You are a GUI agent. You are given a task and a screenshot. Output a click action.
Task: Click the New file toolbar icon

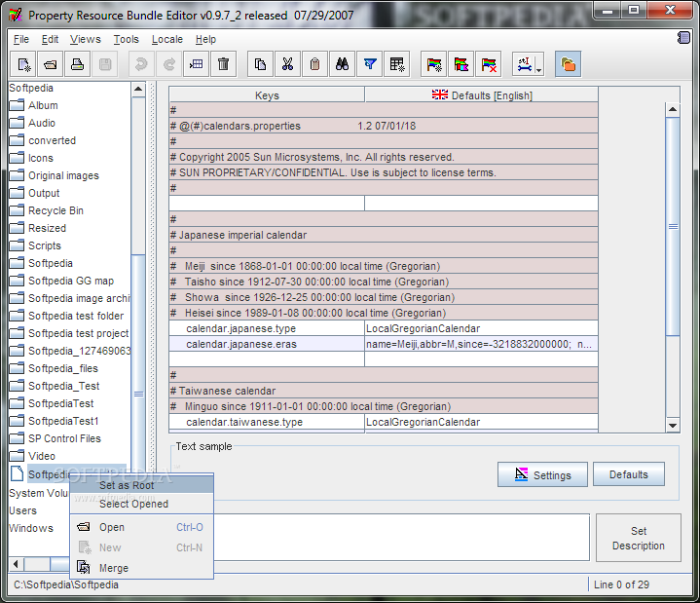point(23,64)
